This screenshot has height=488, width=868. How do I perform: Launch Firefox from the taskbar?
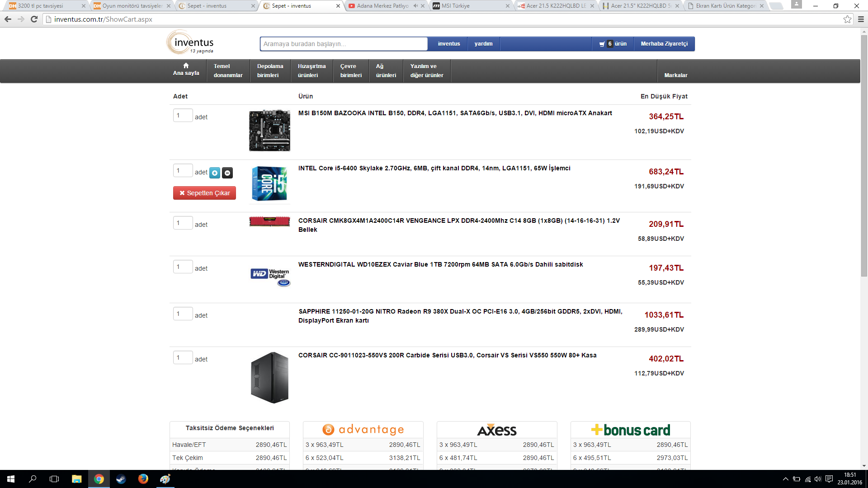click(143, 479)
